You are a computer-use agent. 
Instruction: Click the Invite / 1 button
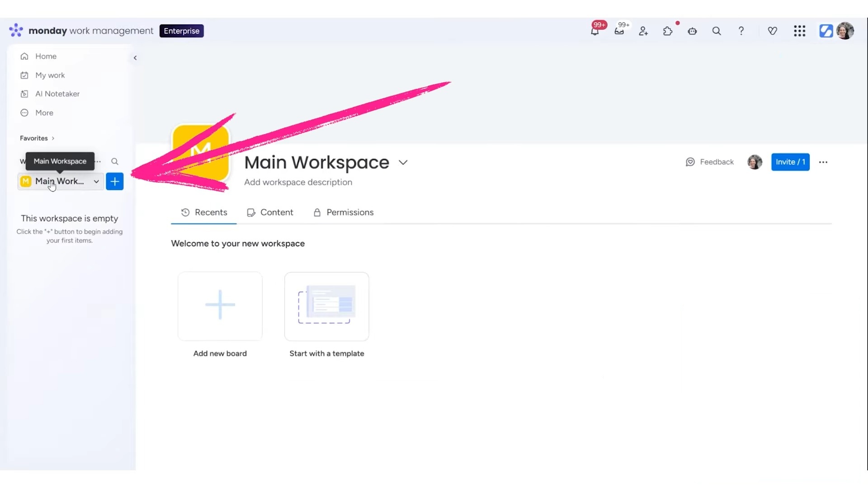pyautogui.click(x=790, y=162)
